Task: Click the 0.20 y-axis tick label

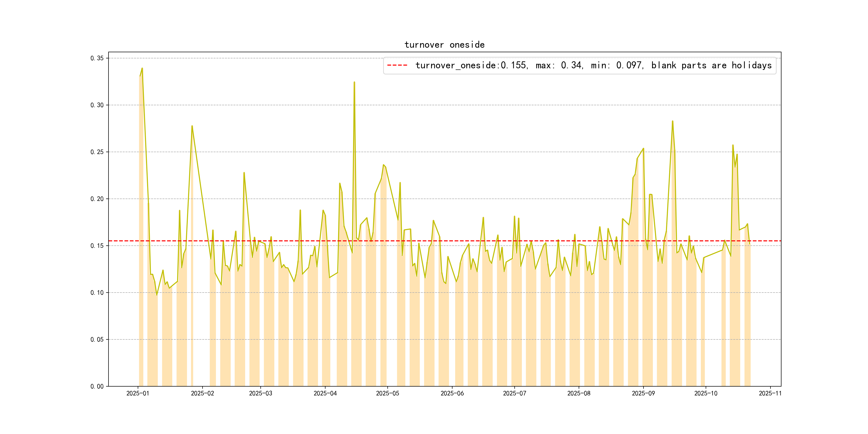Action: point(97,199)
